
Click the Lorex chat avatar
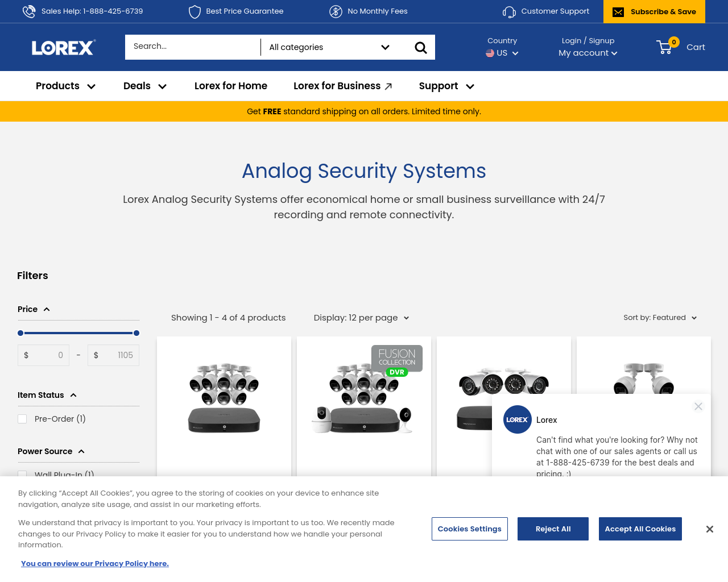[x=518, y=419]
